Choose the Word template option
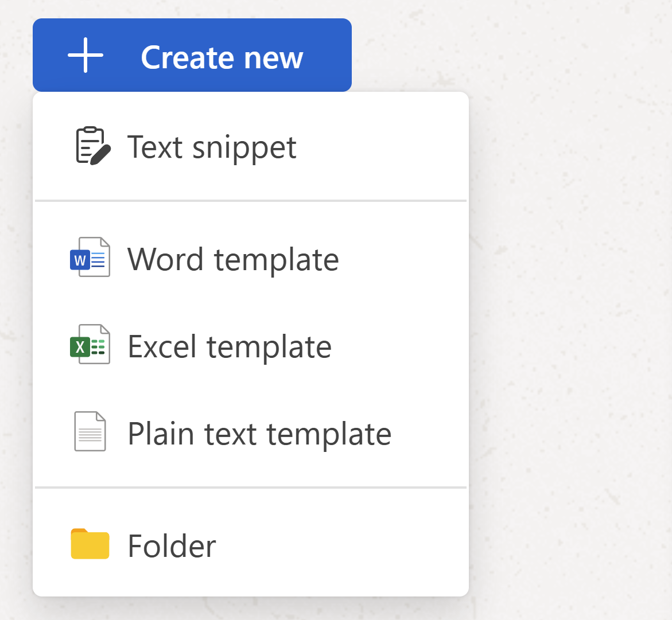 251,259
